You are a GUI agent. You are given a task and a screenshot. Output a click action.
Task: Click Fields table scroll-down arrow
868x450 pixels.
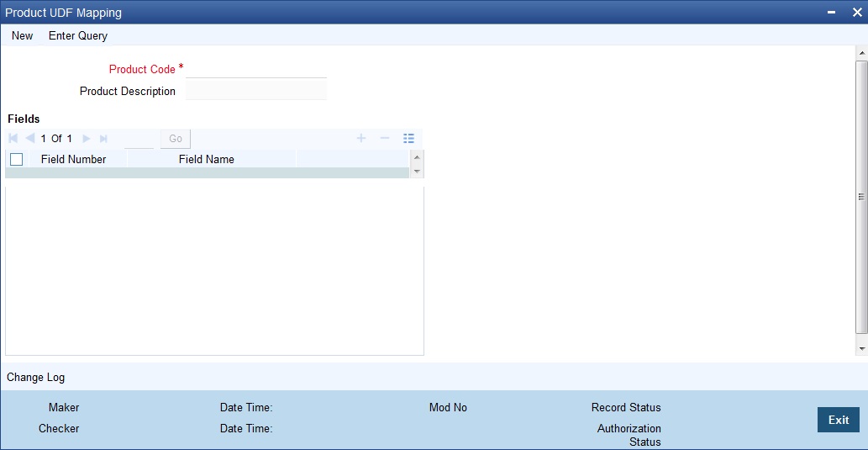click(x=418, y=172)
